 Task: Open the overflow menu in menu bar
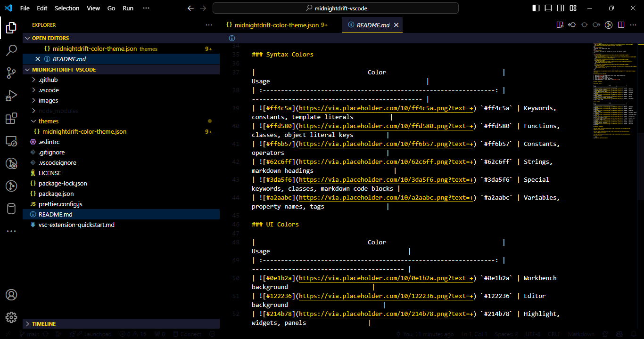pyautogui.click(x=146, y=8)
